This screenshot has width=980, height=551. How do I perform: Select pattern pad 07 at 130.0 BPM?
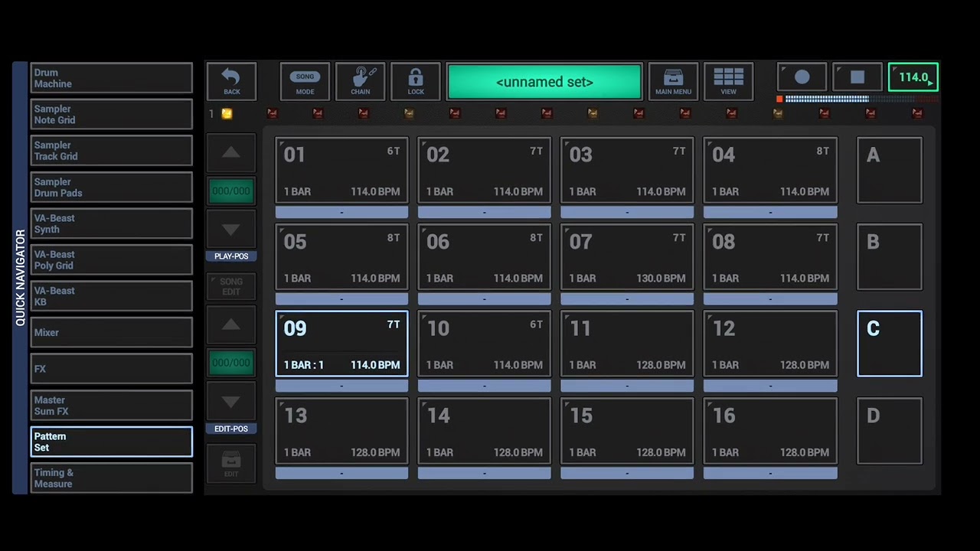pos(627,257)
